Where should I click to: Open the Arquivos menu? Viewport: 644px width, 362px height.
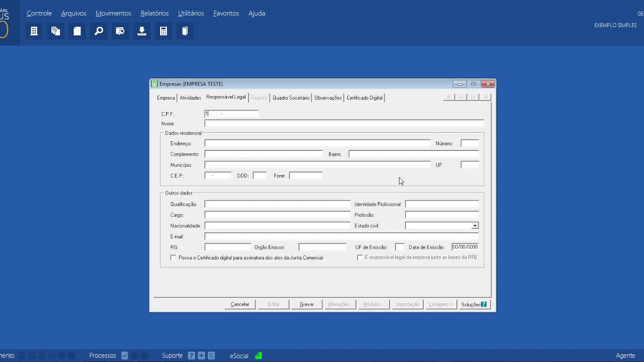click(x=74, y=13)
